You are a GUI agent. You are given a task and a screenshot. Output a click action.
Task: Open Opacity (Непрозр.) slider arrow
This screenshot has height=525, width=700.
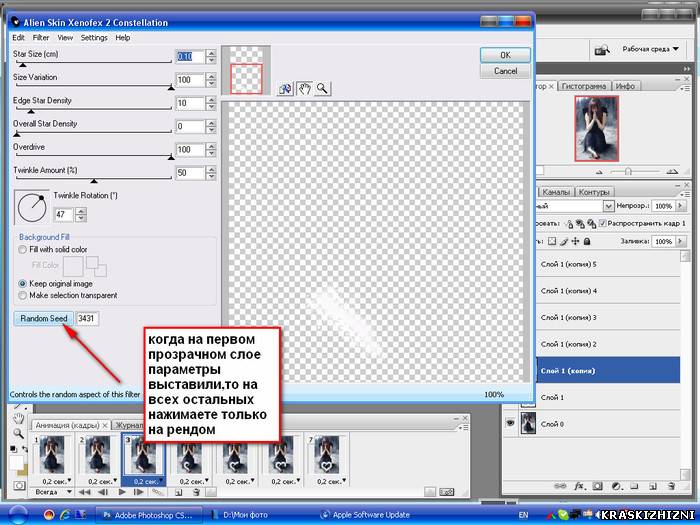pos(680,206)
